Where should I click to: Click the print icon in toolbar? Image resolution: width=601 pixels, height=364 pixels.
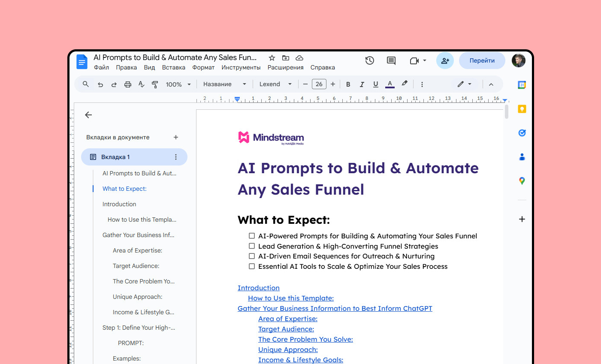(127, 84)
